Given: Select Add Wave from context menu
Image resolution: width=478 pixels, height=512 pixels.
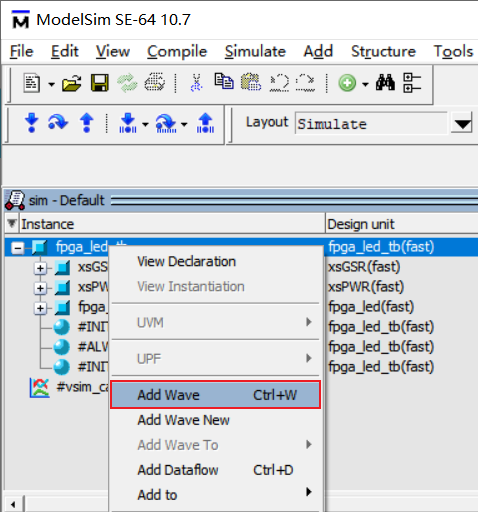Looking at the screenshot, I should point(215,395).
